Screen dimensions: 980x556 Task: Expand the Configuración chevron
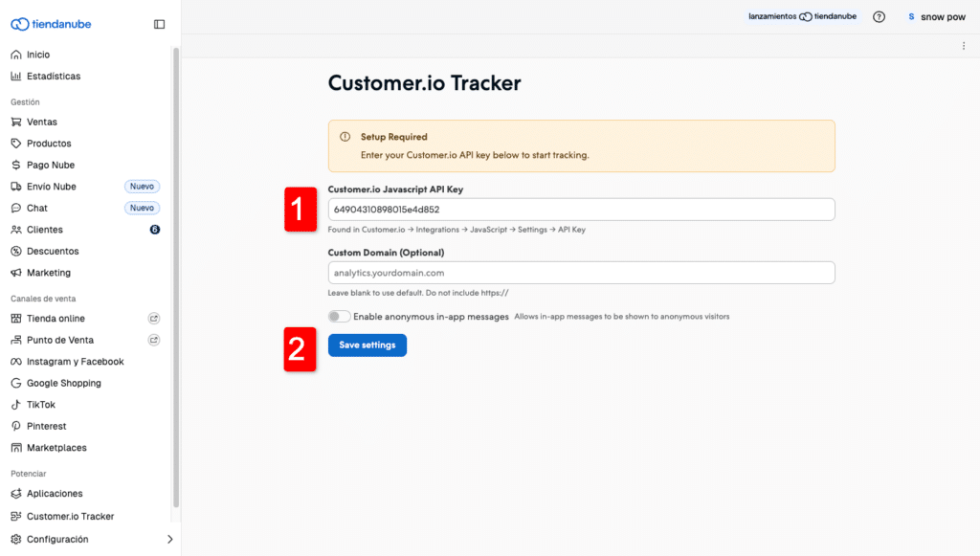pos(169,539)
